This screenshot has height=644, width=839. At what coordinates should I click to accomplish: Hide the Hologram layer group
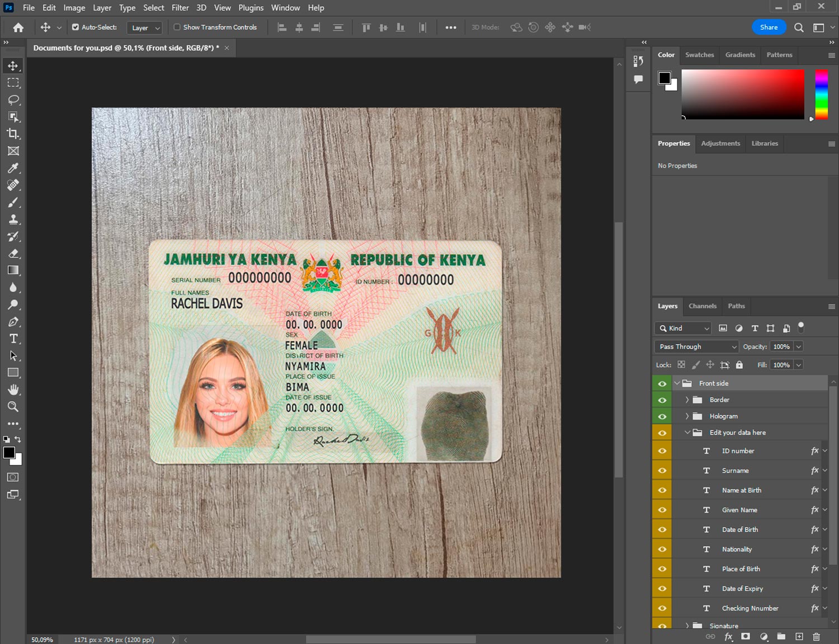tap(662, 416)
